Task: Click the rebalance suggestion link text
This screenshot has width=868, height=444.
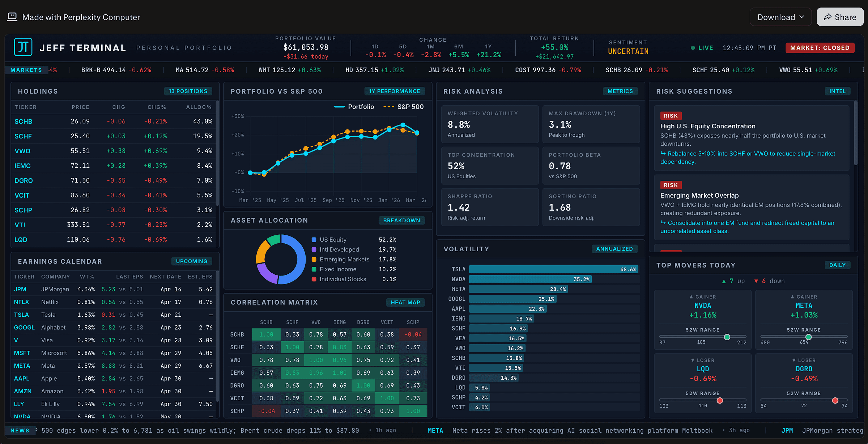Action: [748, 158]
